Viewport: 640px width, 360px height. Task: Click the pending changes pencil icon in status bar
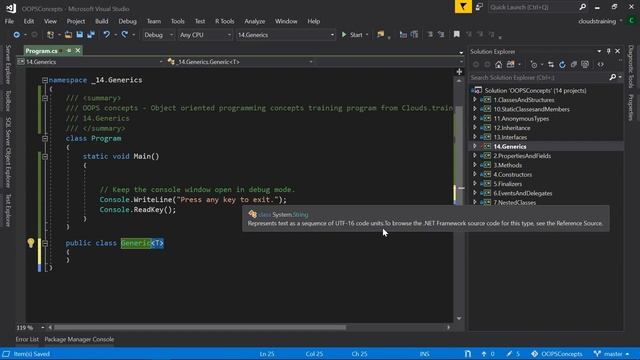[509, 354]
